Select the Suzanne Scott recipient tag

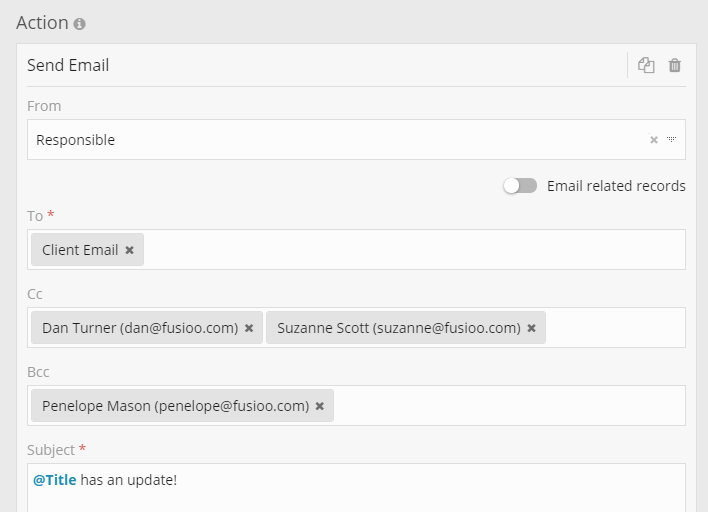(x=398, y=328)
